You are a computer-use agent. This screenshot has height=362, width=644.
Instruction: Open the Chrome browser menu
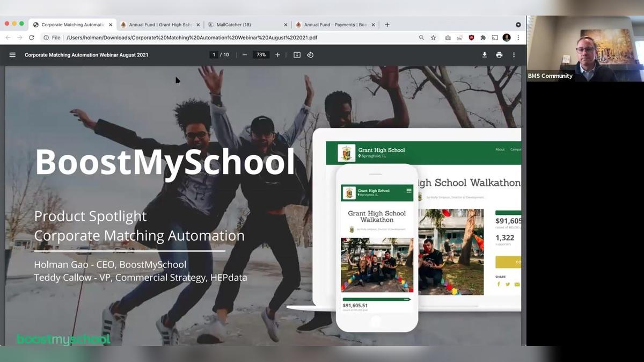coord(517,38)
